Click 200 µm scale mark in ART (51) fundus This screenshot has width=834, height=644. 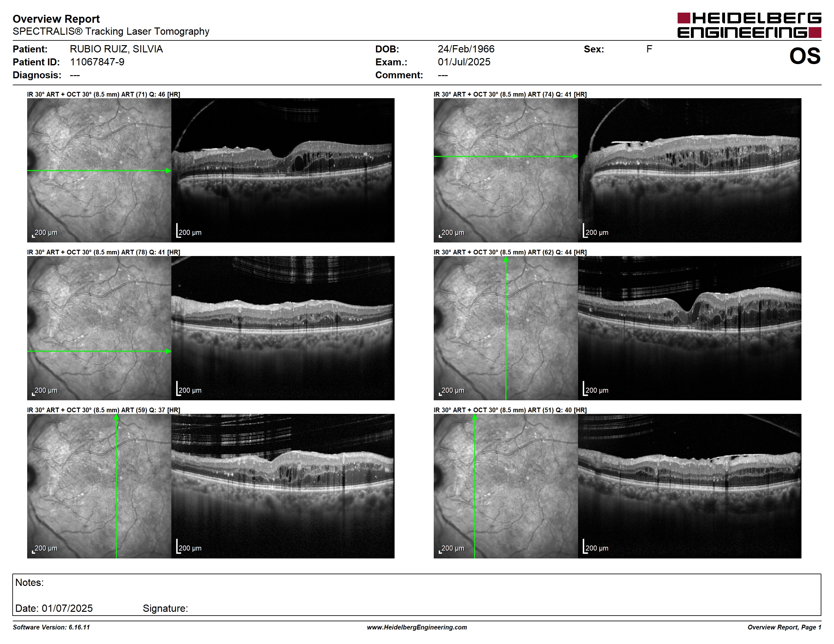(451, 549)
